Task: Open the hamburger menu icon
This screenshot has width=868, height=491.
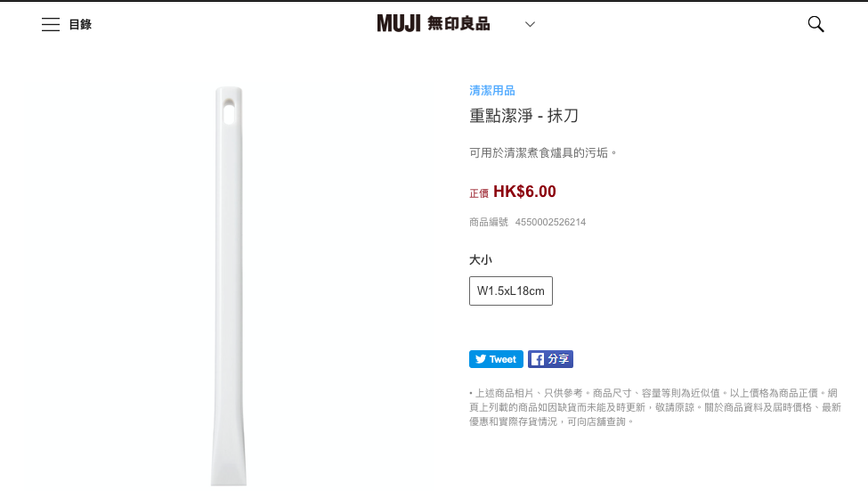Action: (51, 24)
